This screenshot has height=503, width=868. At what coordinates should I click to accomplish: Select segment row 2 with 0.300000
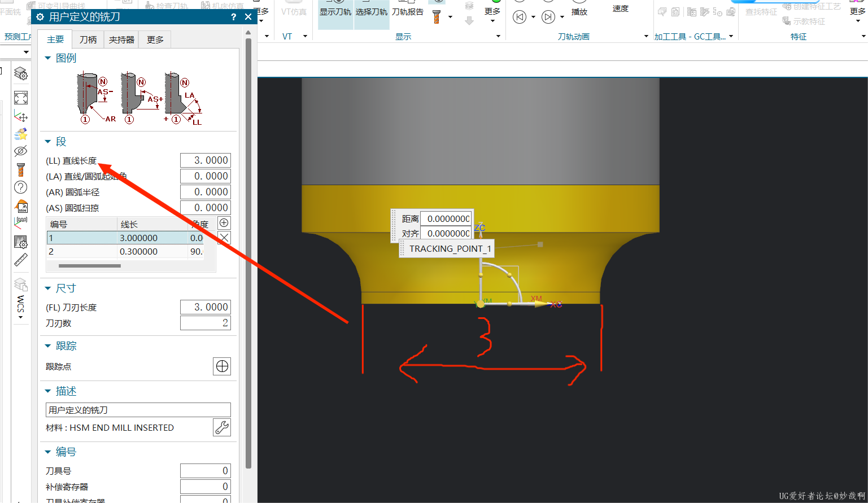point(125,251)
